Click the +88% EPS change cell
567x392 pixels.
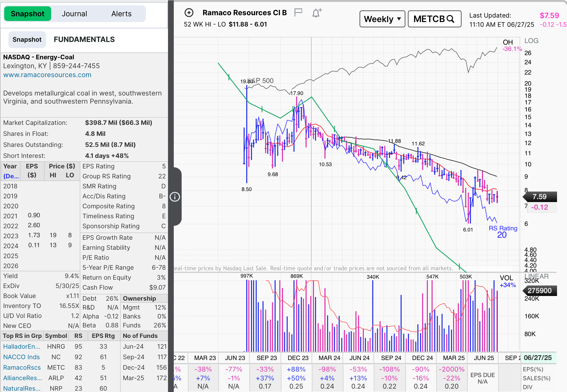pos(296,369)
